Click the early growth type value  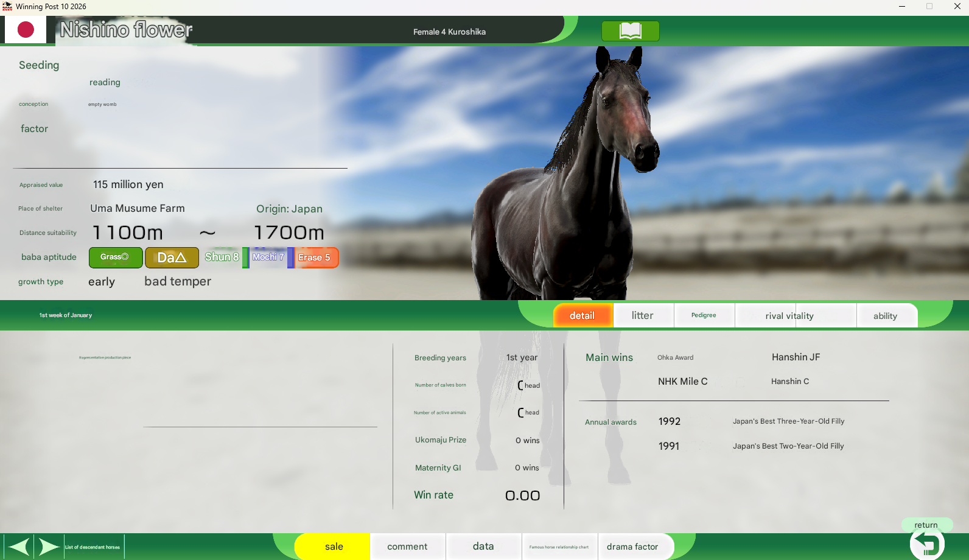tap(102, 282)
